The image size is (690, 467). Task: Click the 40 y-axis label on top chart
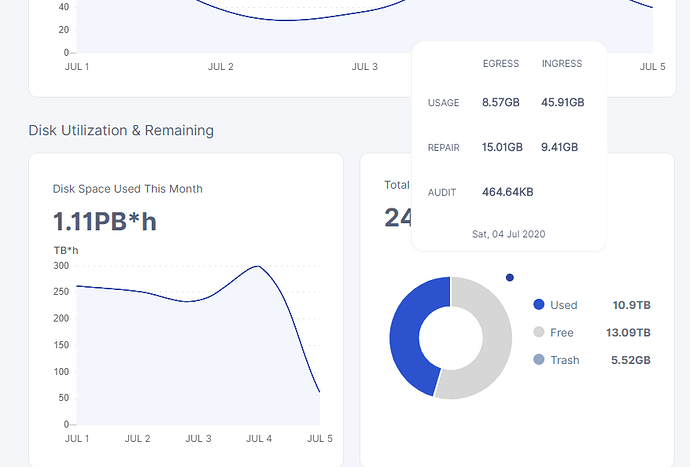tap(64, 7)
